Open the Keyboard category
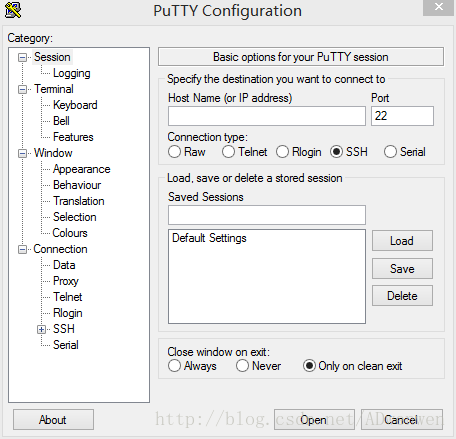This screenshot has width=456, height=439. click(x=75, y=105)
